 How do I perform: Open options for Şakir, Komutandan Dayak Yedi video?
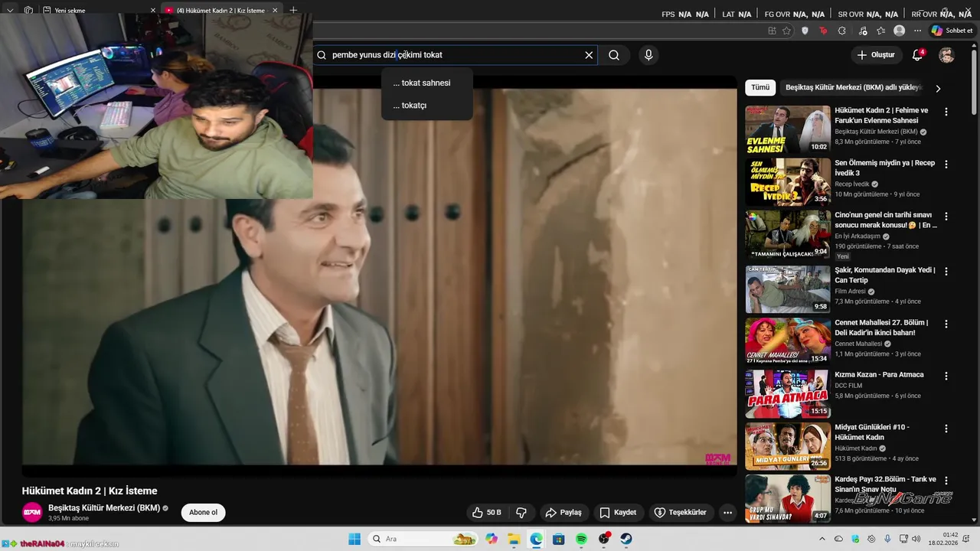(x=946, y=271)
